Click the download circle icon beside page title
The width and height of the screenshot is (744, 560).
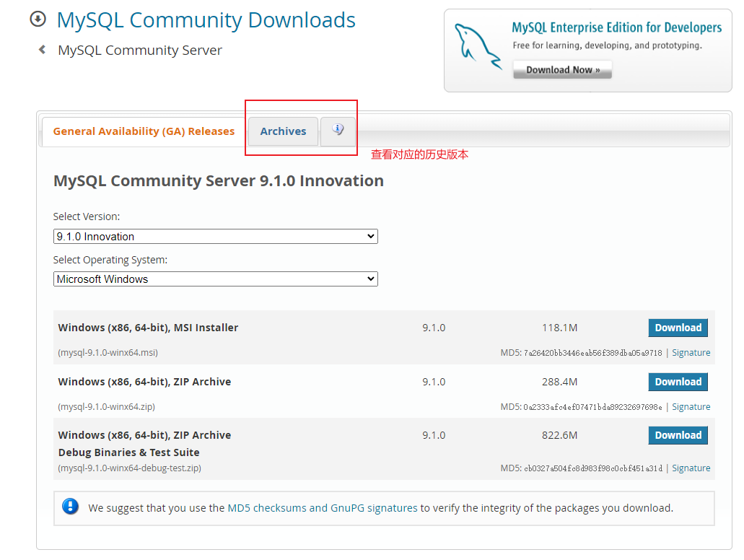[38, 19]
